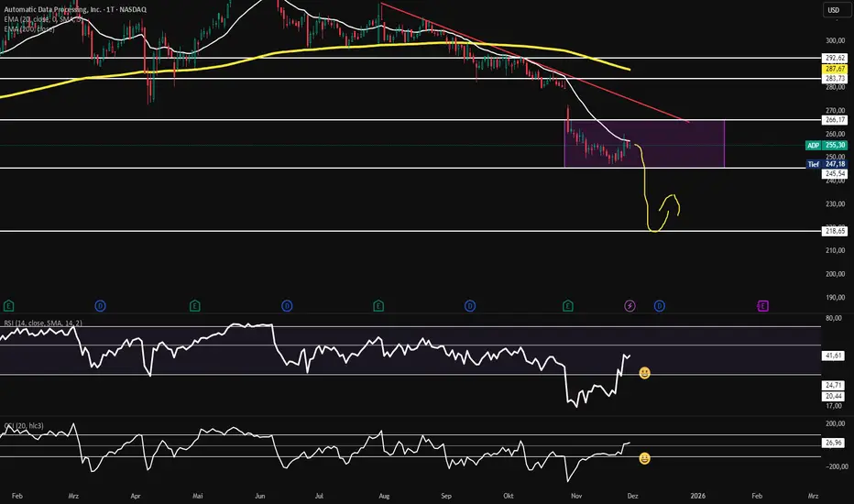Click the Jun label on time axis
Image resolution: width=854 pixels, height=504 pixels.
(260, 496)
